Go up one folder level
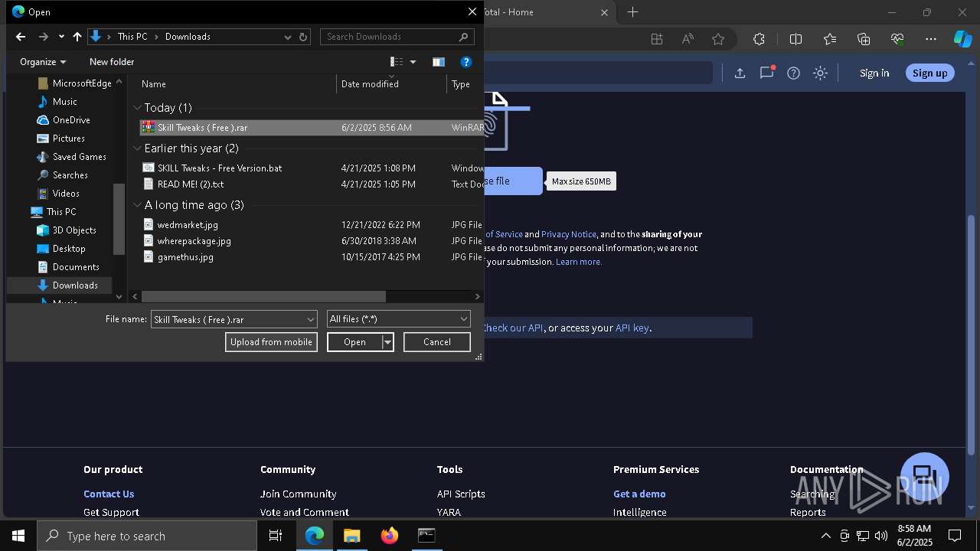Image resolution: width=980 pixels, height=551 pixels. click(77, 37)
